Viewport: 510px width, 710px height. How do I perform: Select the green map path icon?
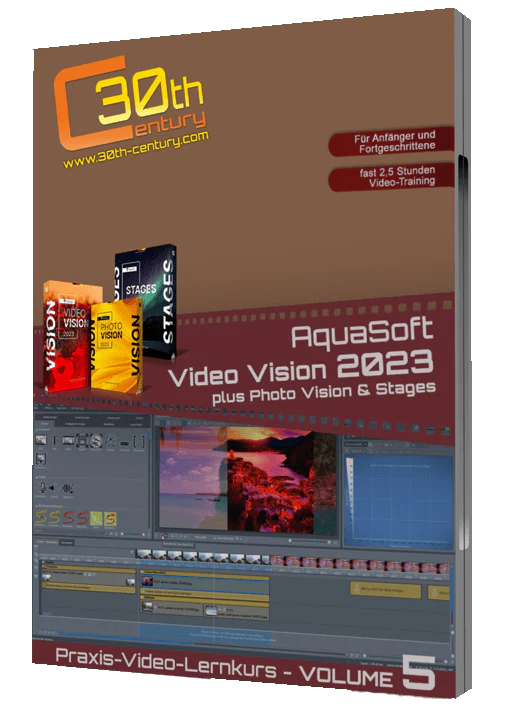96,518
